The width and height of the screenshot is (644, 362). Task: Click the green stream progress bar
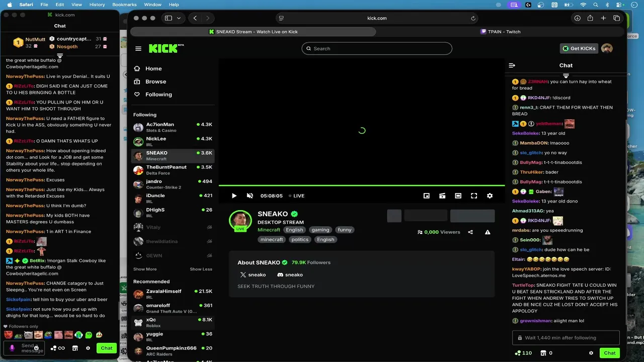(x=362, y=186)
